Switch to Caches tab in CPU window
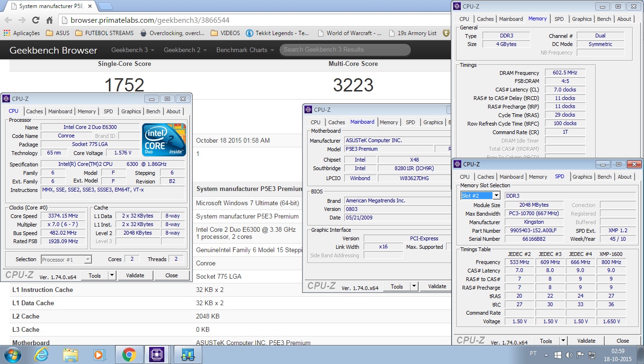The image size is (644, 364). (35, 111)
